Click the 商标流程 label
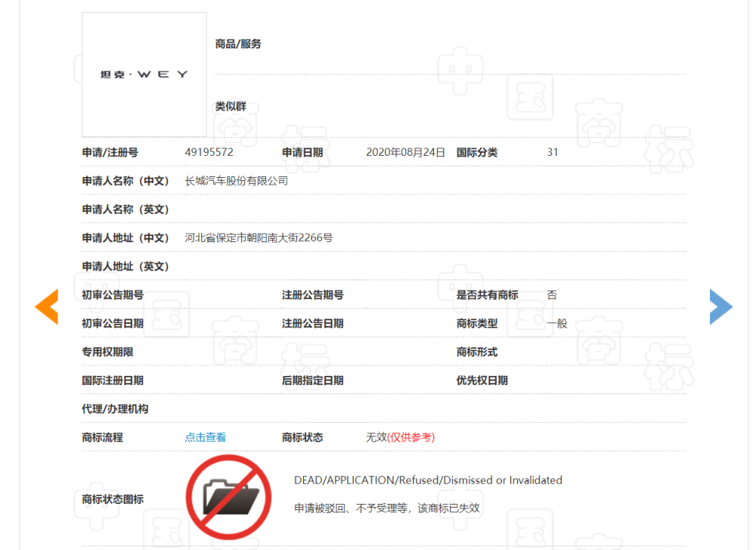Screen dimensions: 756x550 click(x=102, y=437)
